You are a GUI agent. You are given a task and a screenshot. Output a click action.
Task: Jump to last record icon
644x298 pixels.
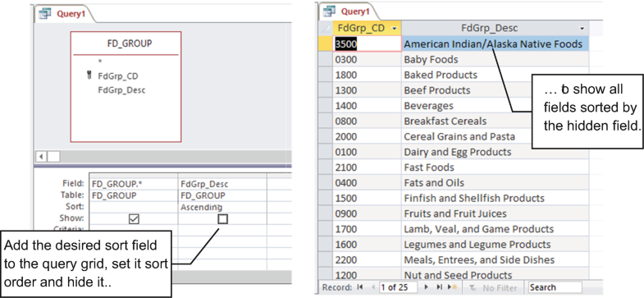point(439,287)
